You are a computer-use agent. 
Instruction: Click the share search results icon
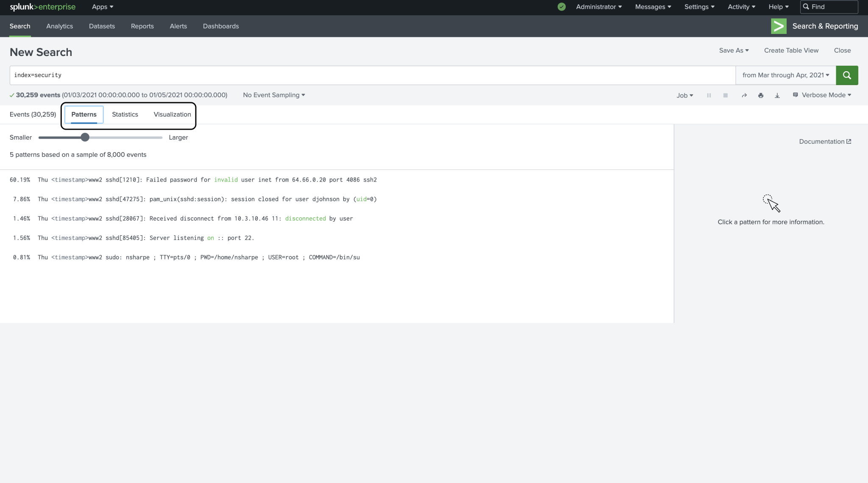click(744, 95)
